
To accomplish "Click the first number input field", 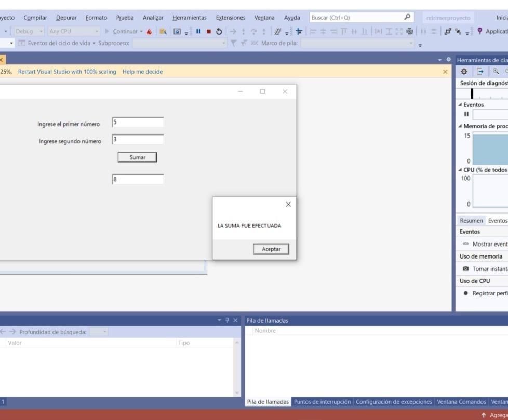I will coord(138,122).
